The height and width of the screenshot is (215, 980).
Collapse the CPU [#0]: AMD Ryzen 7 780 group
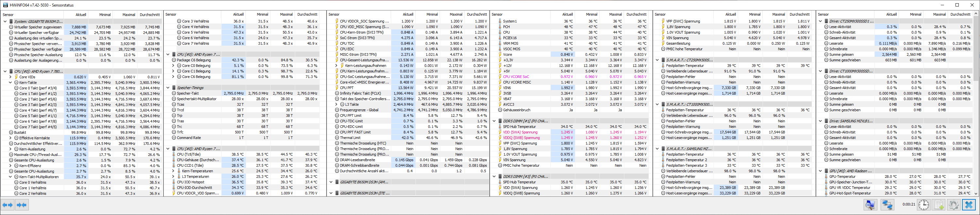5,71
